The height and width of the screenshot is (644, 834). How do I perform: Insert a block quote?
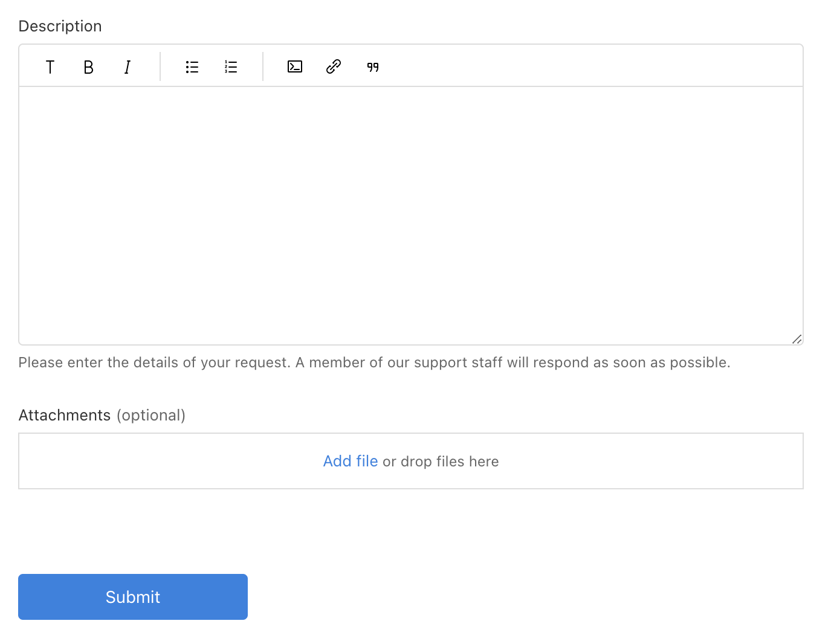[x=373, y=67]
